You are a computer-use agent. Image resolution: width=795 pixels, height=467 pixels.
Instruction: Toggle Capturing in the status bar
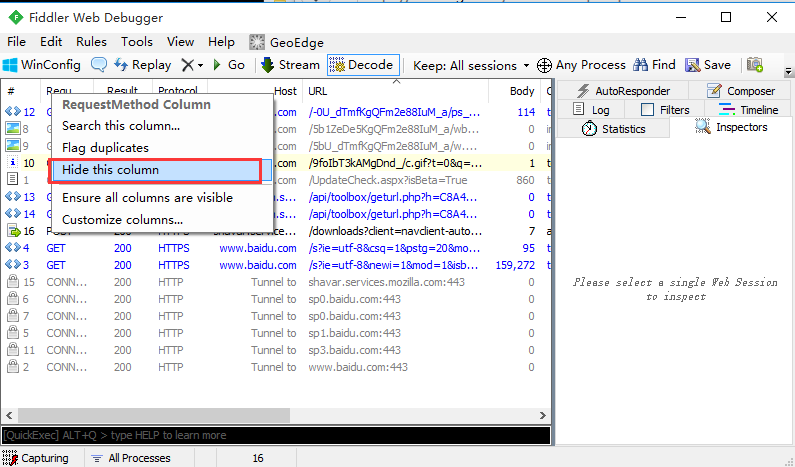[35, 458]
